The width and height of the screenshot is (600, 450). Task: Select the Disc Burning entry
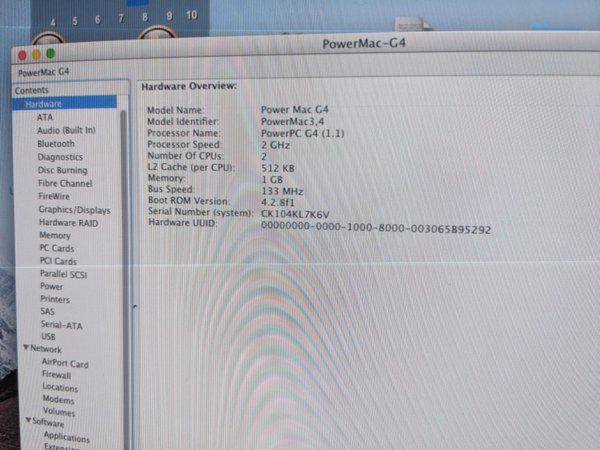[62, 170]
